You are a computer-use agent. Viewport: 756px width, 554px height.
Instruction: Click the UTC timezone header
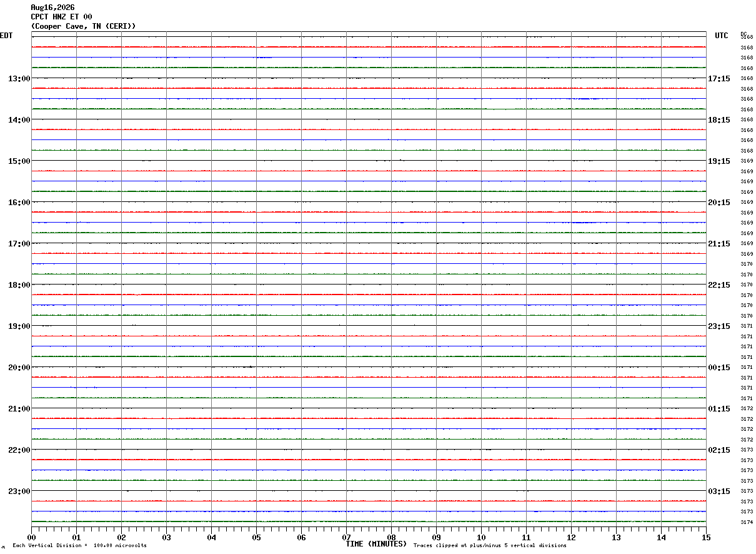(x=722, y=36)
